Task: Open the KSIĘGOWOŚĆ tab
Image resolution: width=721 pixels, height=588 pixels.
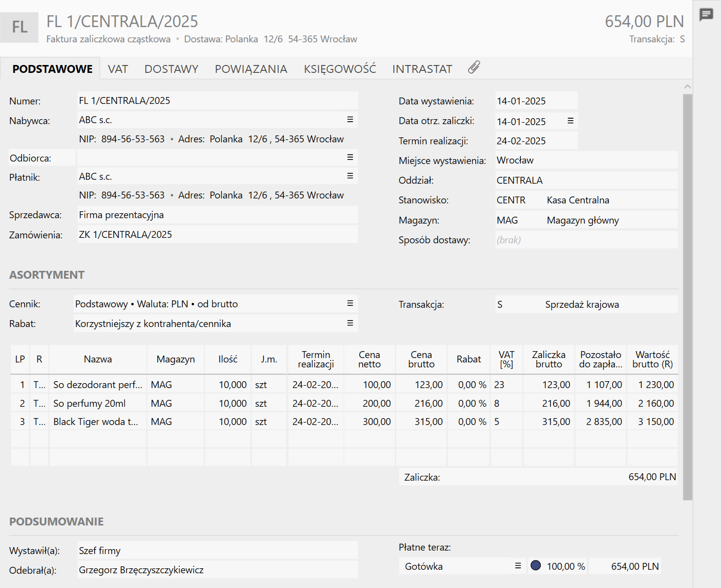Action: 340,69
